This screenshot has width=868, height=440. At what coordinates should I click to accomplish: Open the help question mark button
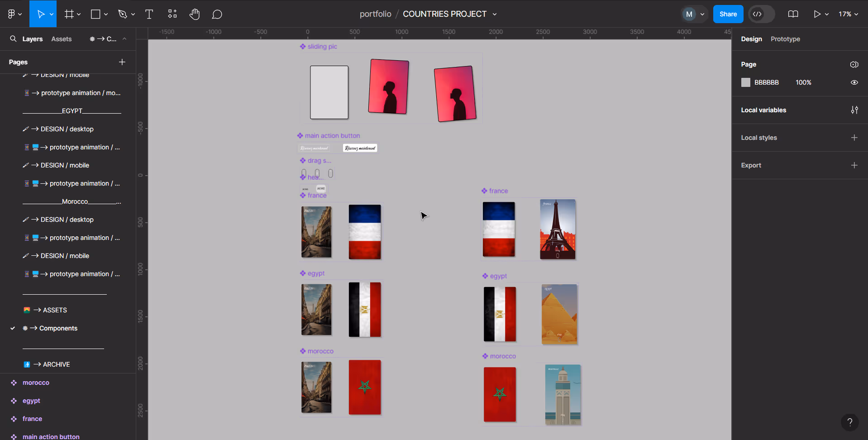[x=850, y=422]
